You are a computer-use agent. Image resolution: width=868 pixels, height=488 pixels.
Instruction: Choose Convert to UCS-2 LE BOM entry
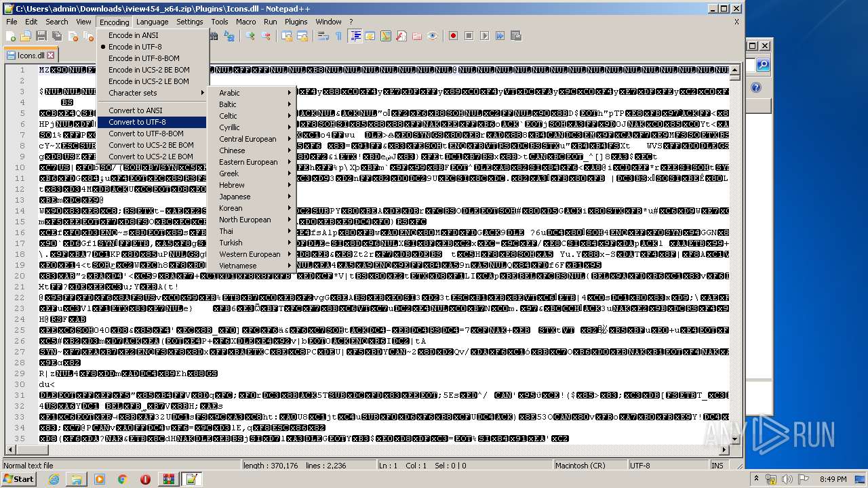pos(153,157)
